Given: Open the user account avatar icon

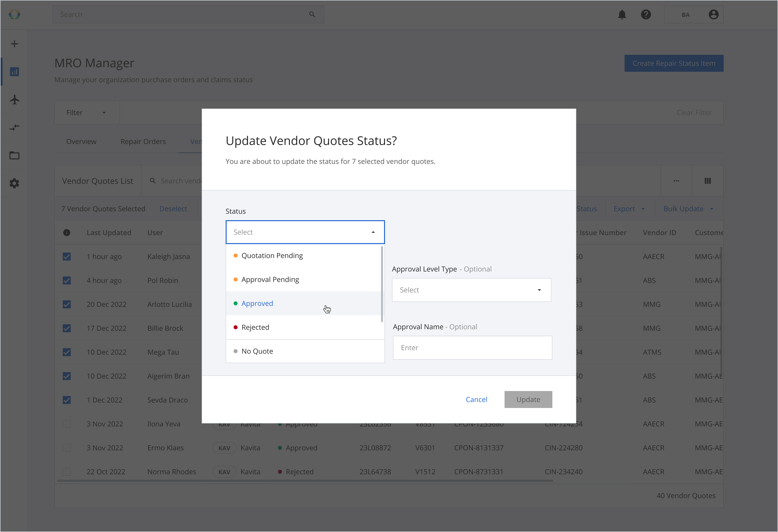Looking at the screenshot, I should [713, 14].
